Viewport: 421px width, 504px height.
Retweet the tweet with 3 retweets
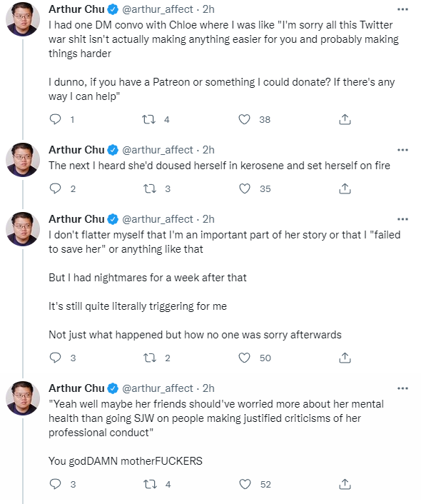[x=149, y=188]
